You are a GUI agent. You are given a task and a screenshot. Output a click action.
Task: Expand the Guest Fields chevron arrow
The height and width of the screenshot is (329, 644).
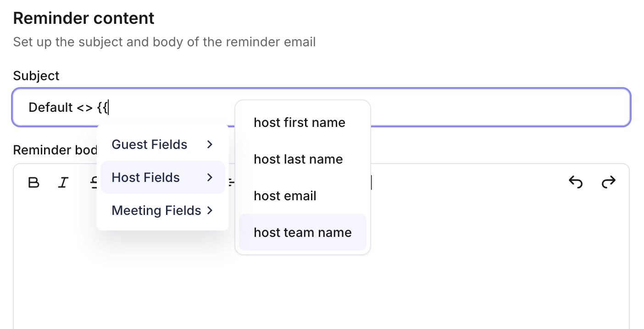pyautogui.click(x=210, y=144)
